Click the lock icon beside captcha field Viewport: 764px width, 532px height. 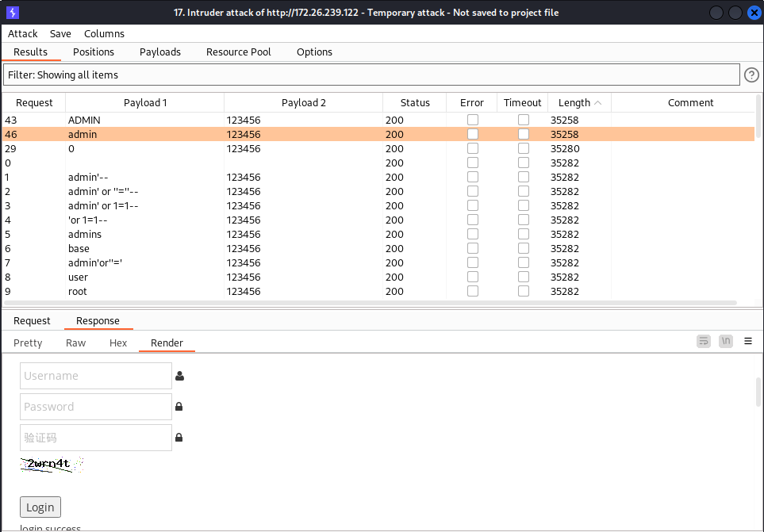click(179, 438)
